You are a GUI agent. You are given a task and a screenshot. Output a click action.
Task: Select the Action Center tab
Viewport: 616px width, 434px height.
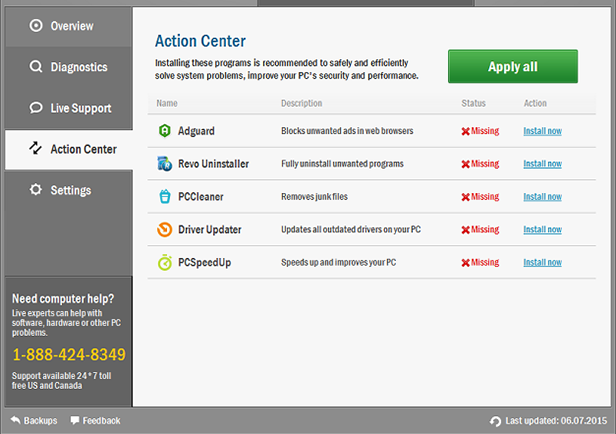click(69, 149)
